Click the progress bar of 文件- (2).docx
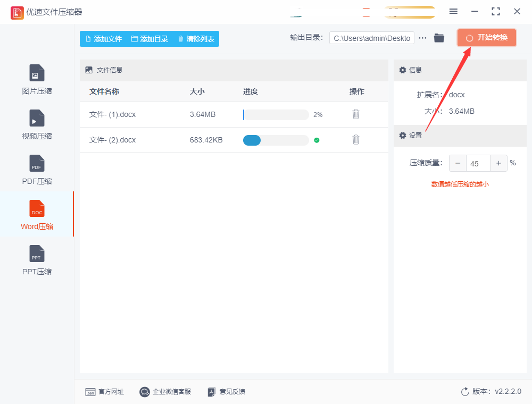532x404 pixels. point(276,140)
